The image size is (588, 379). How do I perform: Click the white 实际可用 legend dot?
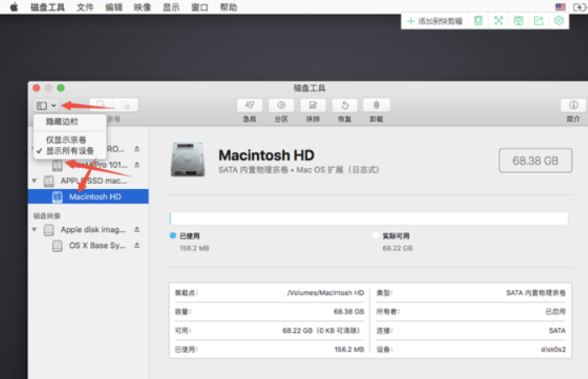(375, 235)
